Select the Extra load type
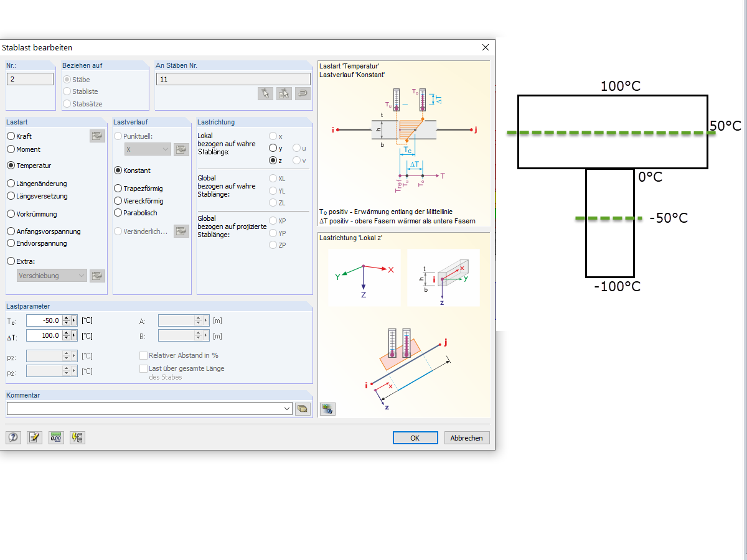 pyautogui.click(x=21, y=261)
